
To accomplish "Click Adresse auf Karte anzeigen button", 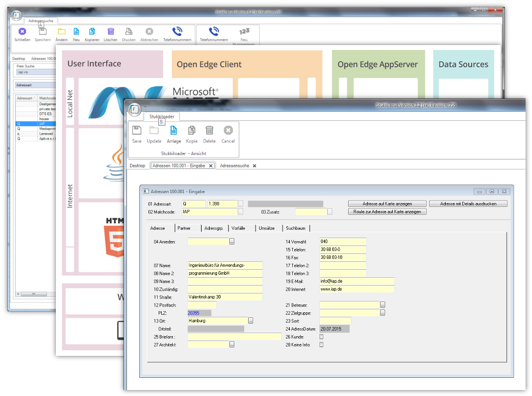I will pos(387,204).
